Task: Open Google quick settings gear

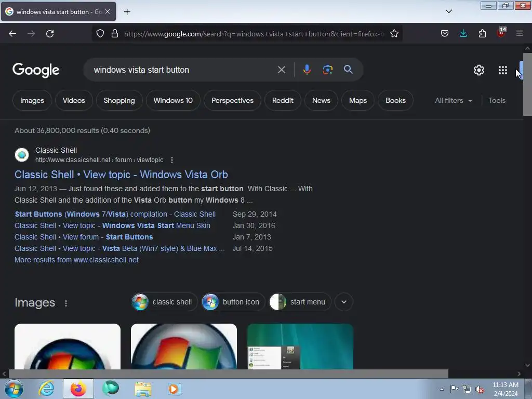Action: [478, 70]
